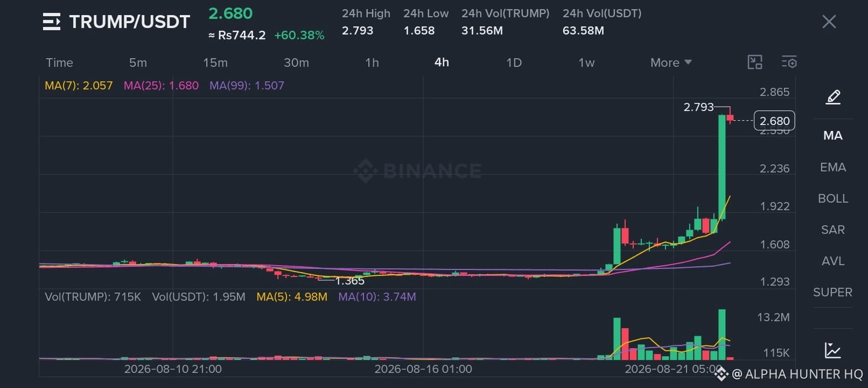
Task: Click the 24h Vol(TRUMP) value 31.56M
Action: 482,31
